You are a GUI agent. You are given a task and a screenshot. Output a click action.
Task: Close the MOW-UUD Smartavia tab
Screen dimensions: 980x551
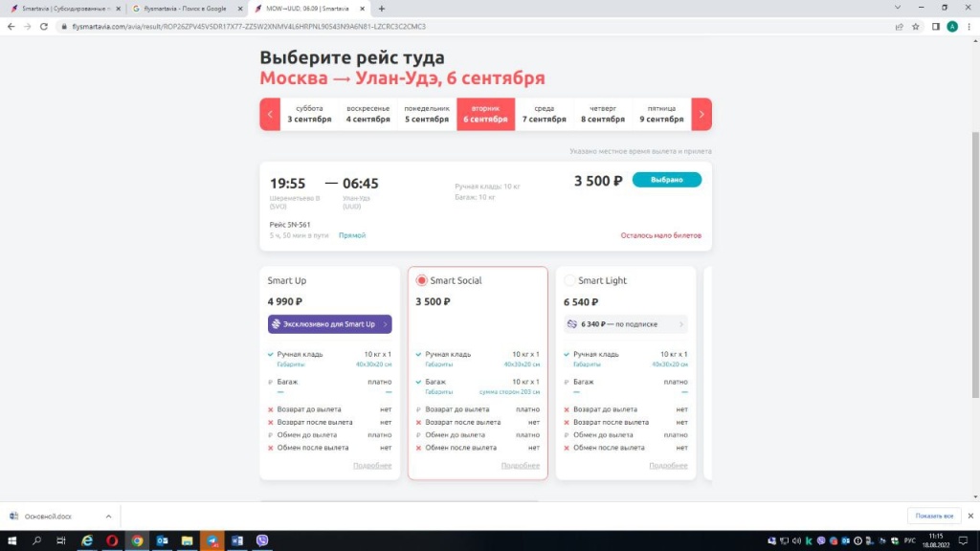[362, 9]
